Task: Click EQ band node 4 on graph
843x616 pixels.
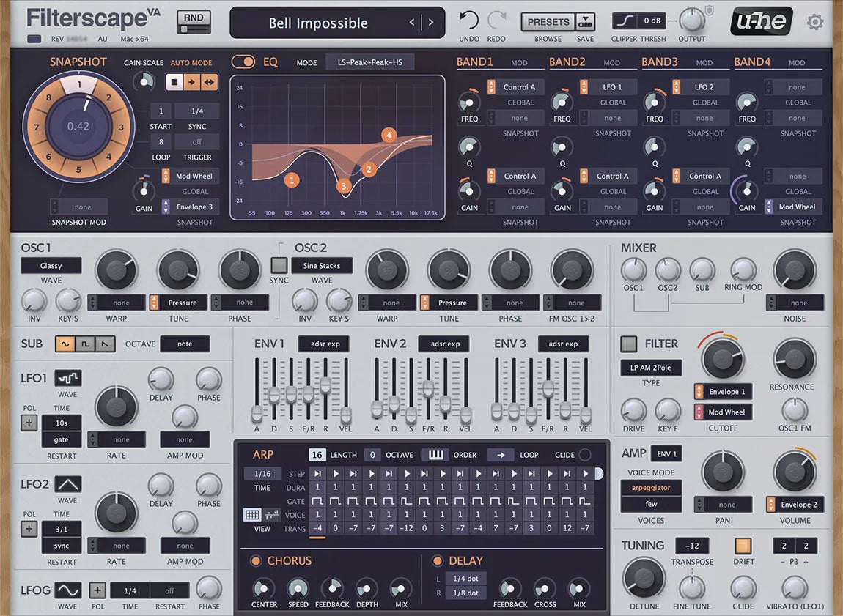Action: coord(389,135)
